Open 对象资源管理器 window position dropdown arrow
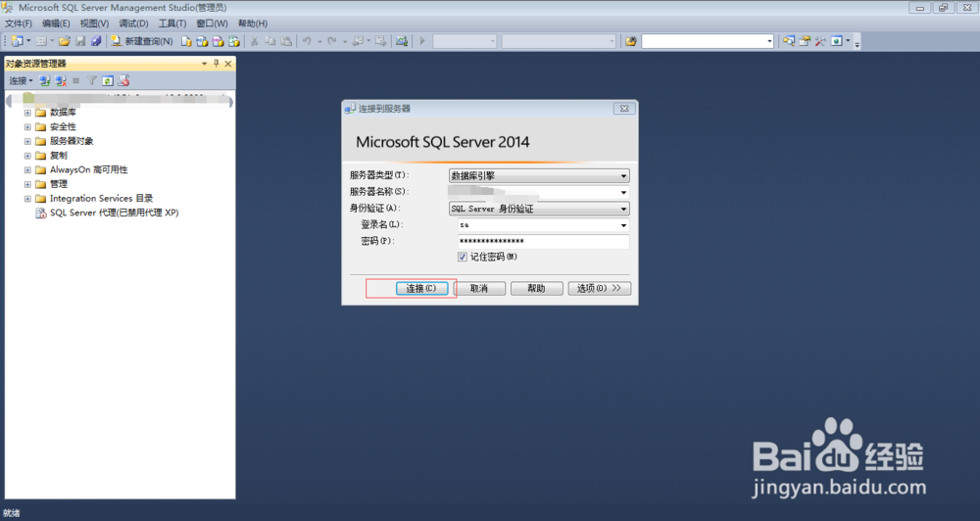Image resolution: width=980 pixels, height=521 pixels. click(205, 63)
